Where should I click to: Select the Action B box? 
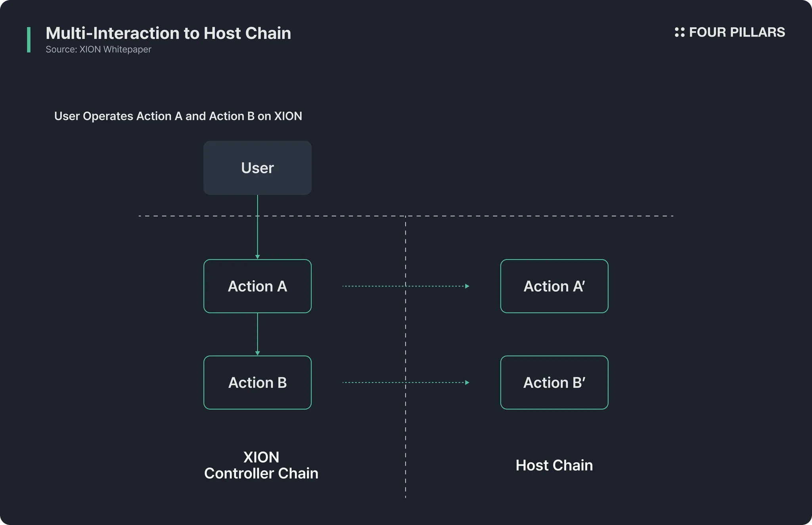tap(257, 382)
